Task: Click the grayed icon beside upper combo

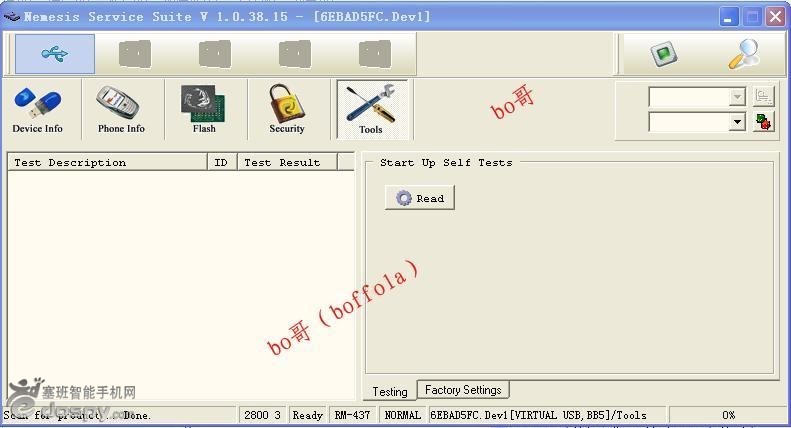Action: tap(763, 96)
